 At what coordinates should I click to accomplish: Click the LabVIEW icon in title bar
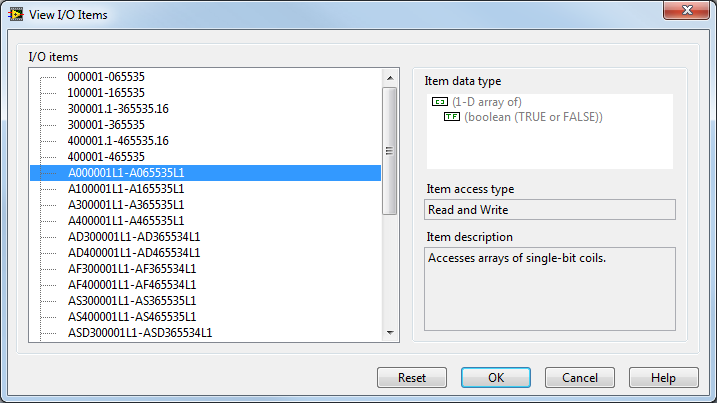point(16,15)
